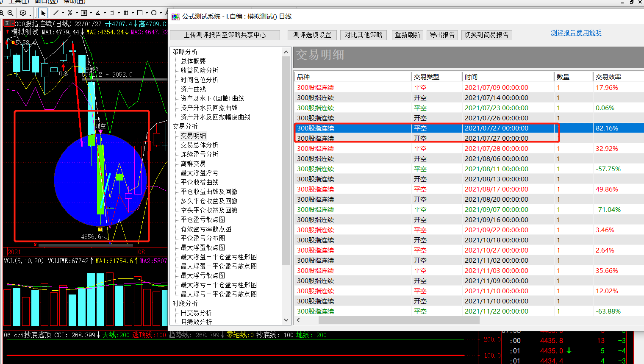
Task: Click VOL(5,10,20) volume indicator label
Action: [x=24, y=261]
